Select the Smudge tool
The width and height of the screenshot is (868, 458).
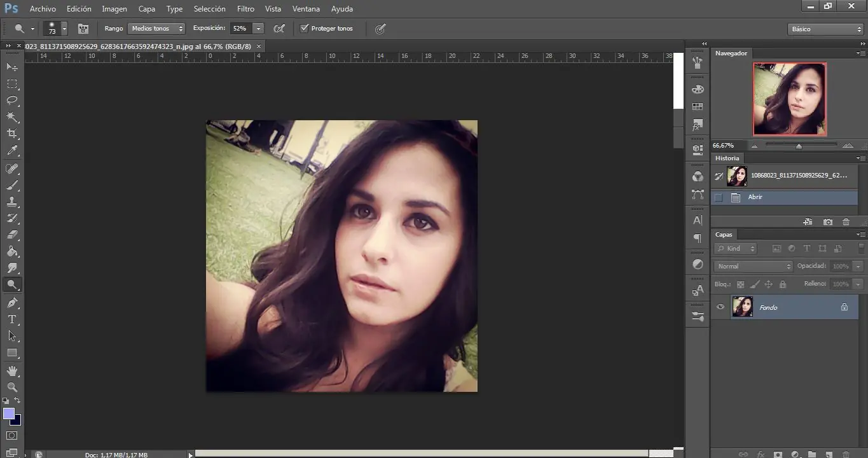click(x=12, y=268)
